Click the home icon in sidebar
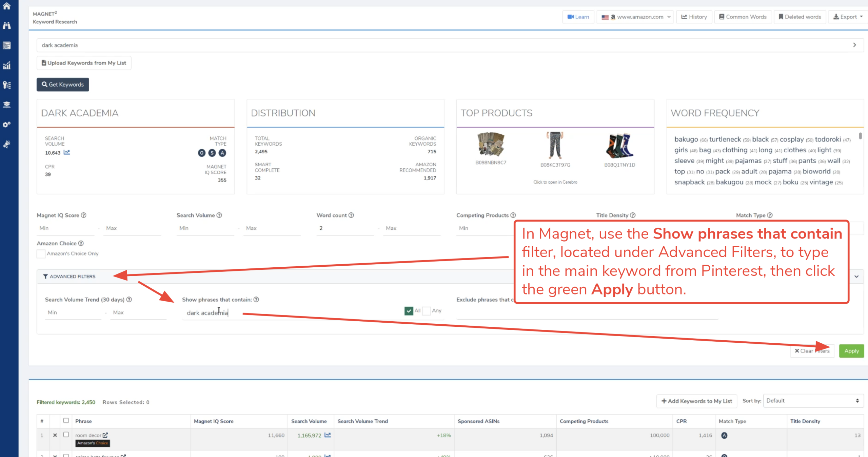The height and width of the screenshot is (457, 868). 7,6
